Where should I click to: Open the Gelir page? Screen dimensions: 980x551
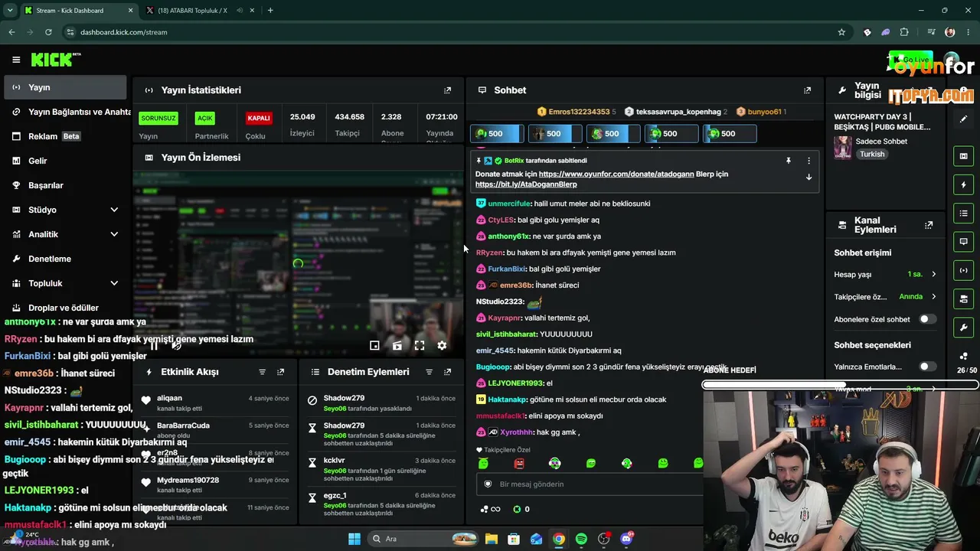click(65, 161)
